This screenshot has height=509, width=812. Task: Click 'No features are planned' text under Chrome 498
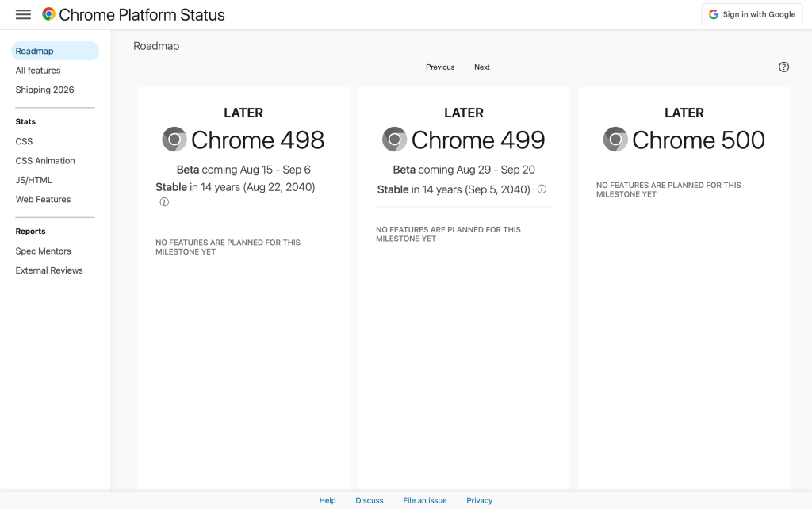(x=228, y=247)
